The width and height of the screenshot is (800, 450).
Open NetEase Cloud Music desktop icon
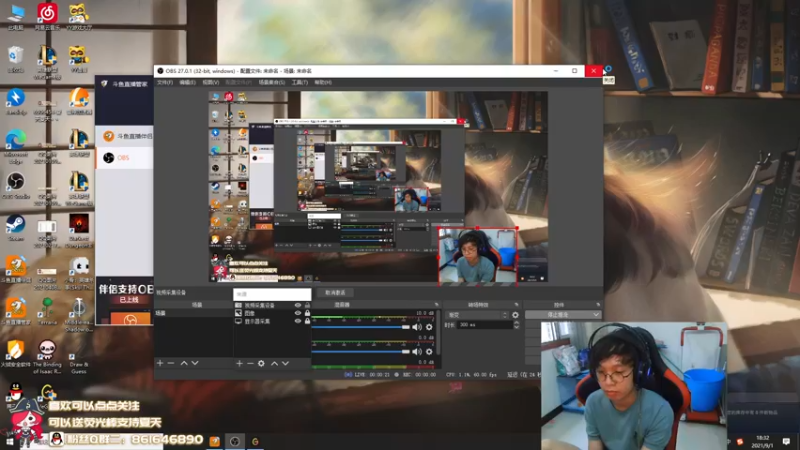coord(47,16)
